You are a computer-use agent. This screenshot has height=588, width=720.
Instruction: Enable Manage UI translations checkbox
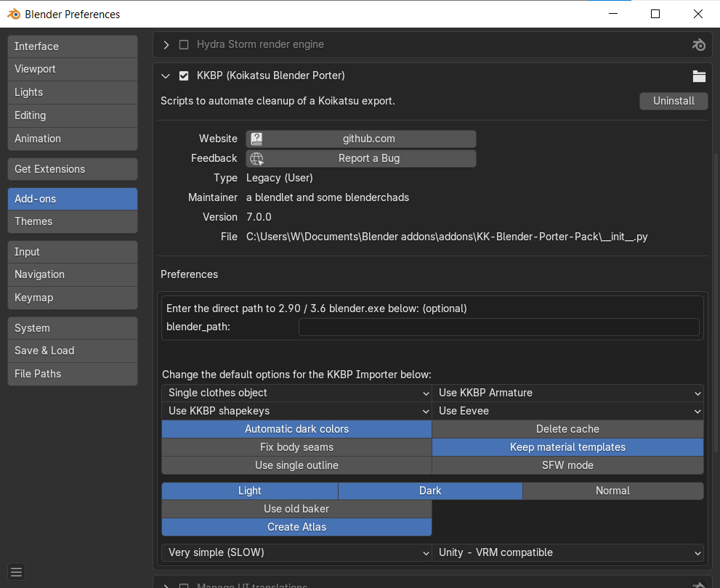pos(184,586)
